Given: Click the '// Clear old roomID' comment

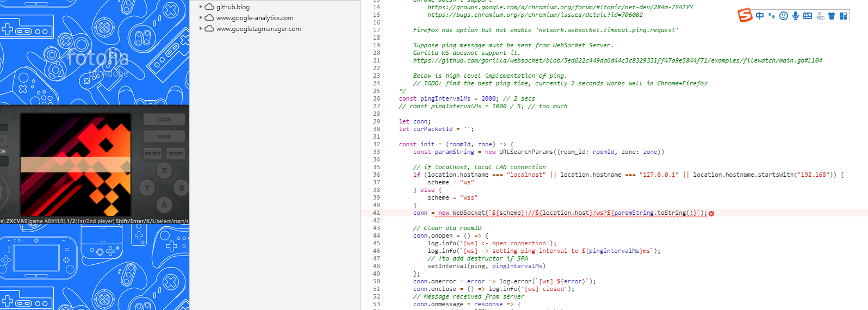Looking at the screenshot, I should pyautogui.click(x=447, y=228).
